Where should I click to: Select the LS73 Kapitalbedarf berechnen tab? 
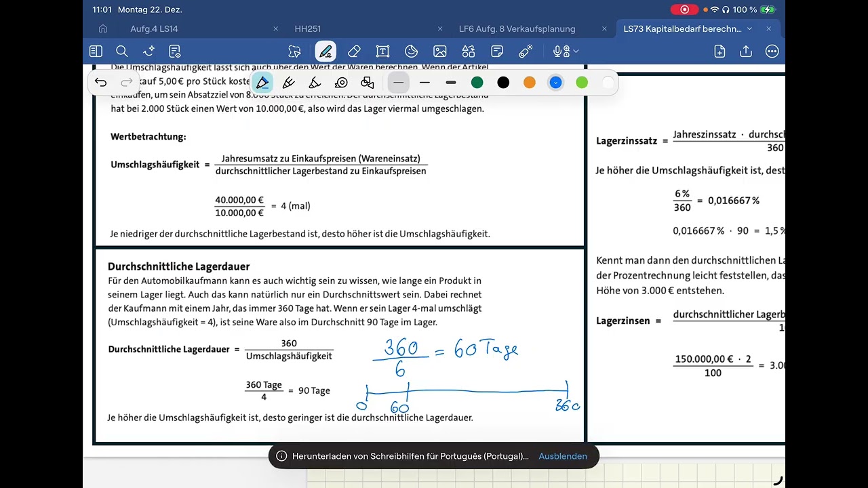(x=683, y=29)
